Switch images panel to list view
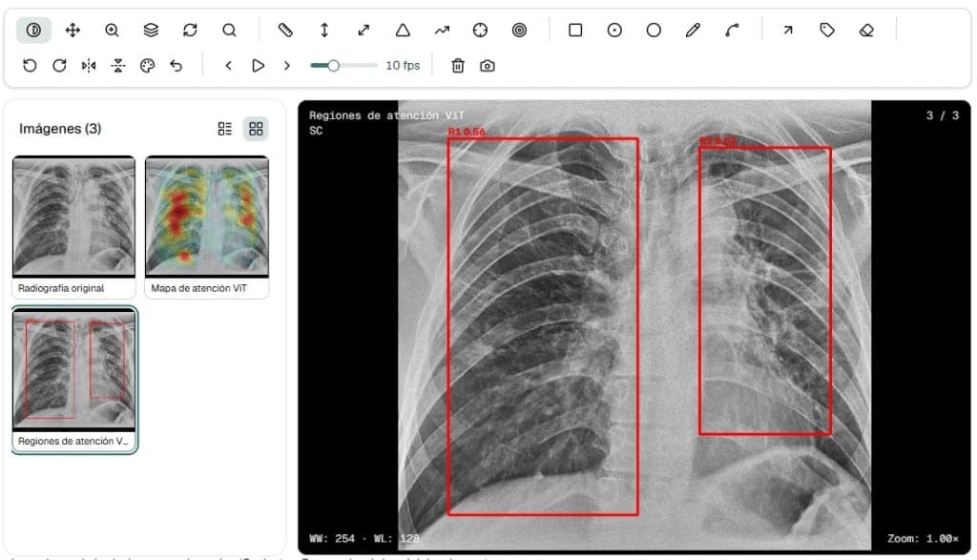This screenshot has height=560, width=977. tap(225, 129)
